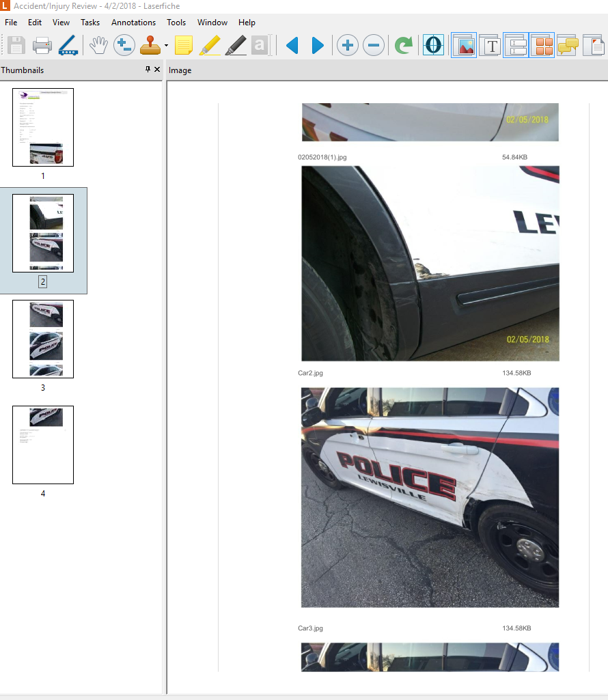Image resolution: width=608 pixels, height=700 pixels.
Task: Pin the Thumbnails panel
Action: click(x=148, y=69)
